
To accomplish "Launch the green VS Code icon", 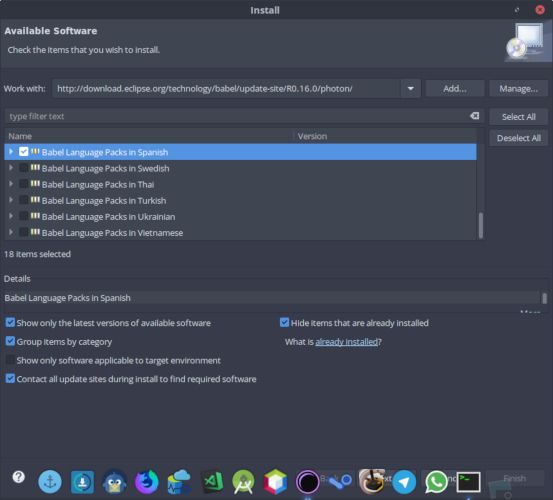I will (x=212, y=482).
